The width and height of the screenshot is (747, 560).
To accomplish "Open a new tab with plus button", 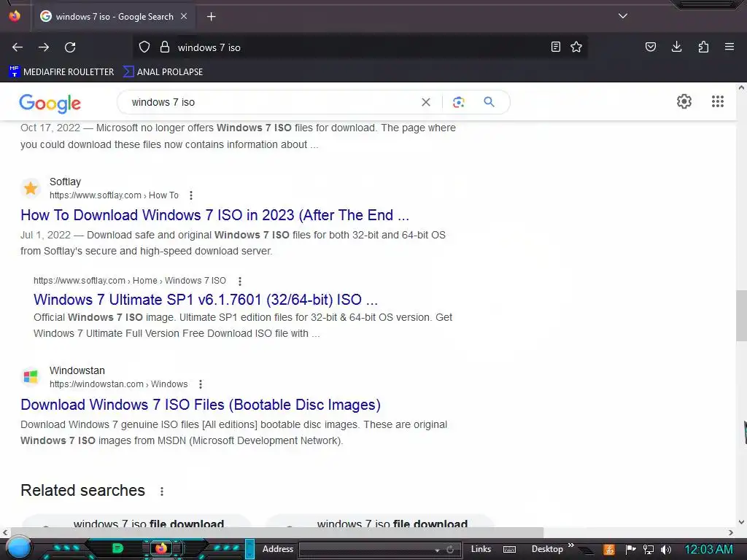I will (211, 17).
